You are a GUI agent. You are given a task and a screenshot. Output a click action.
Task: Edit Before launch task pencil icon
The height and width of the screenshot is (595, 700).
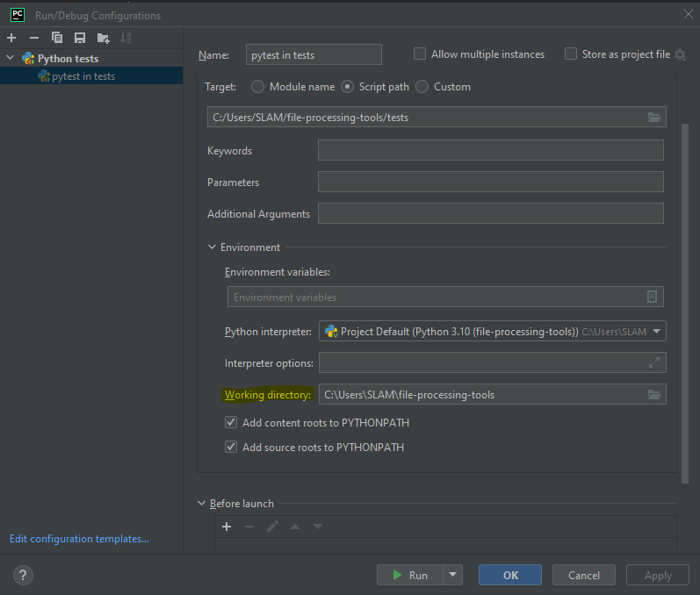272,527
